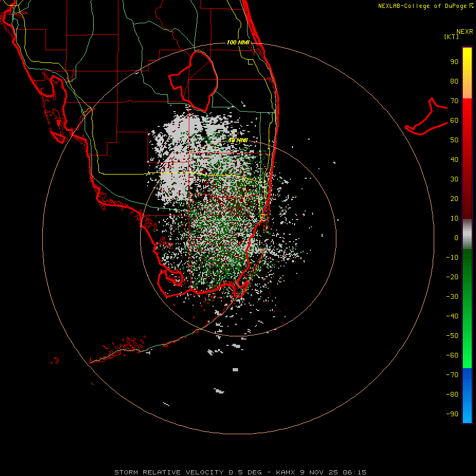Click the -80 scale value
This screenshot has width=476, height=476.
(x=452, y=395)
